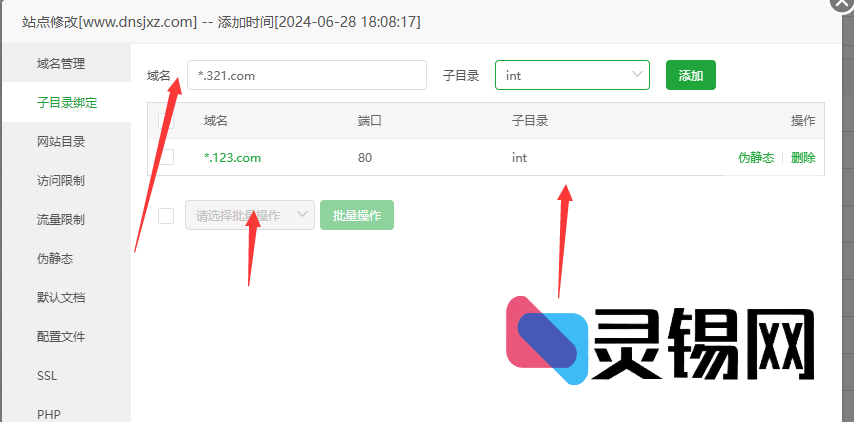Click the 灵锡网 watermark logo
854x422 pixels.
tap(660, 340)
